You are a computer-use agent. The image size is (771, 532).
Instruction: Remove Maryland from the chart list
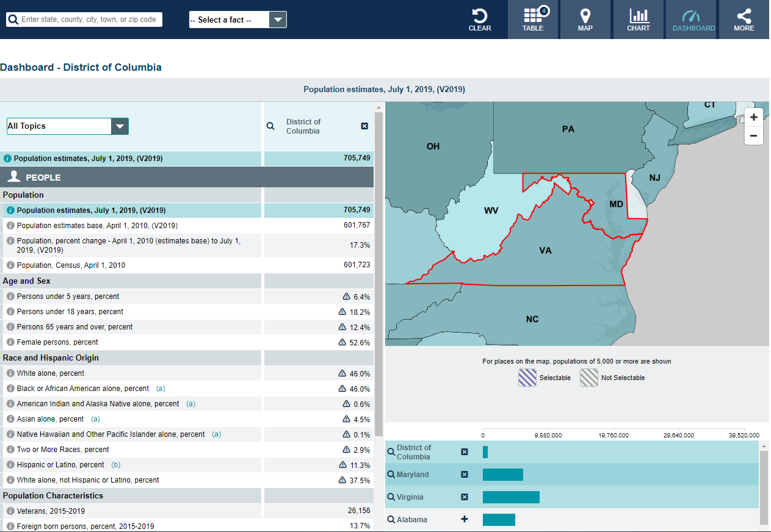465,475
